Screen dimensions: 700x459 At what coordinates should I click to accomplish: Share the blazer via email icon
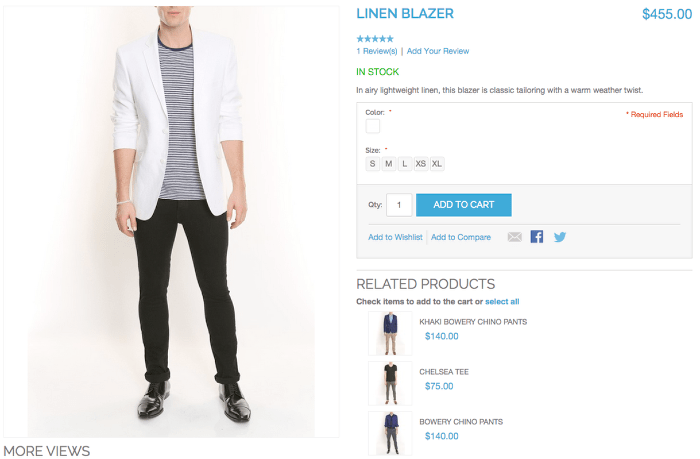514,237
